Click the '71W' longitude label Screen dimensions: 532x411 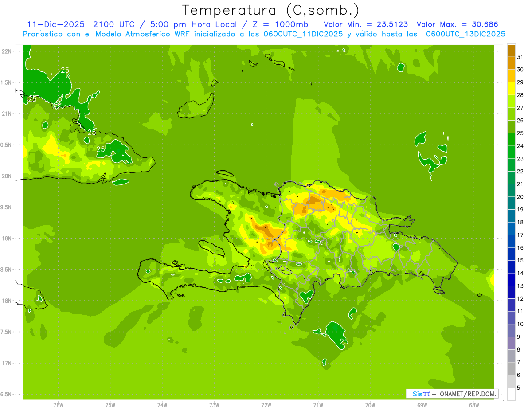318,405
